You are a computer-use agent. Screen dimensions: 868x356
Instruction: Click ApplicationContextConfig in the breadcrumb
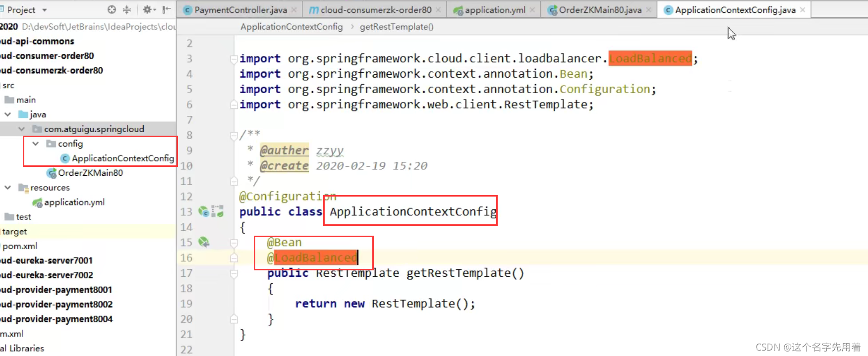291,27
